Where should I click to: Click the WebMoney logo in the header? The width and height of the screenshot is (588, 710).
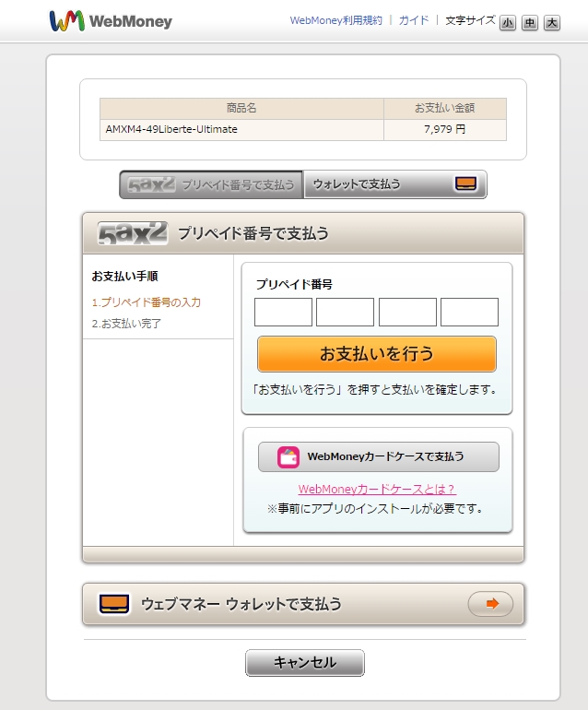(x=111, y=21)
